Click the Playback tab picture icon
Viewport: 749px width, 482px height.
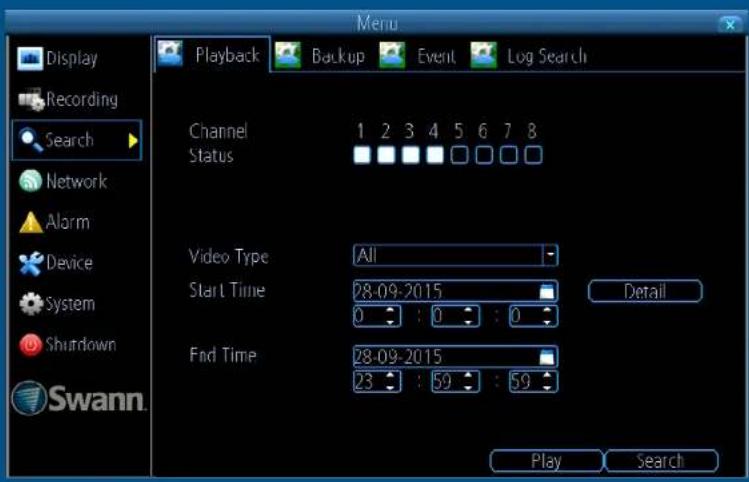point(170,54)
